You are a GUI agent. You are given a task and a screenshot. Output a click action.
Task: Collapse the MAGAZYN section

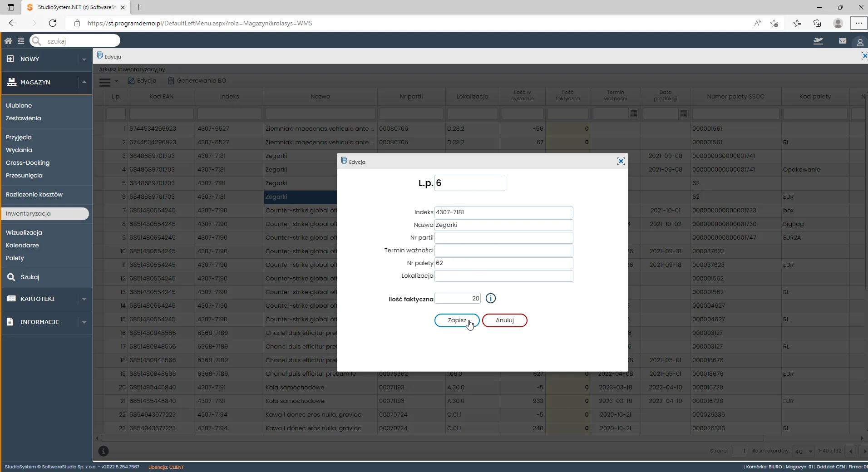point(84,83)
